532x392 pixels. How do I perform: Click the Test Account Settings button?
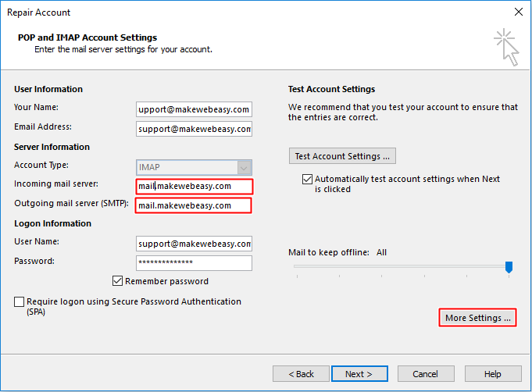pos(342,156)
